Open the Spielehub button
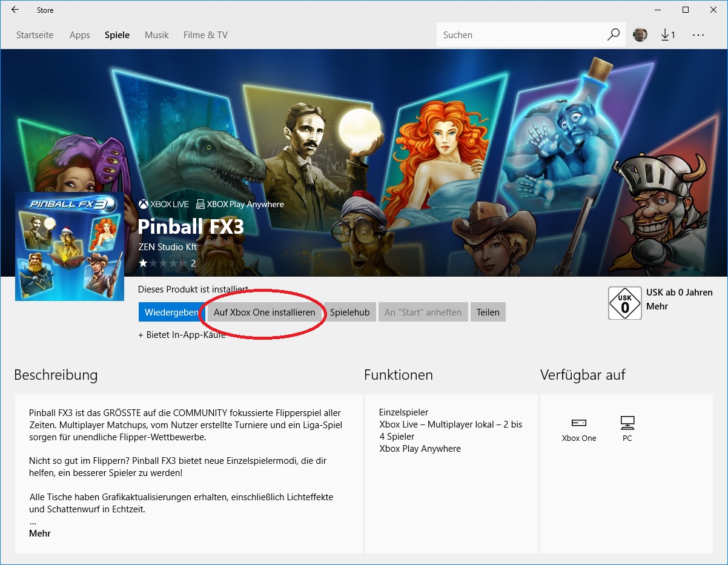The image size is (728, 565). pyautogui.click(x=349, y=312)
